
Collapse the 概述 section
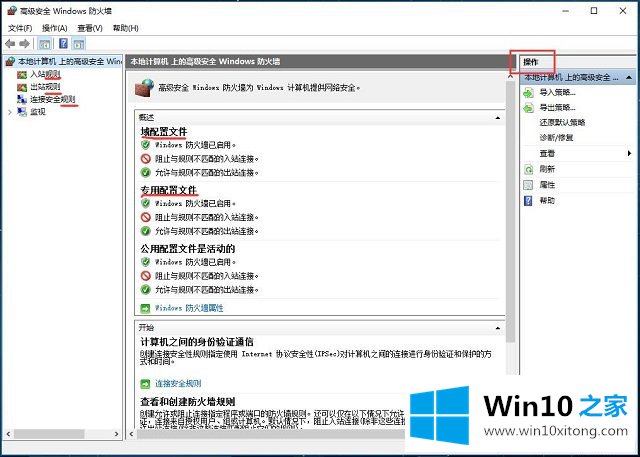tap(498, 118)
